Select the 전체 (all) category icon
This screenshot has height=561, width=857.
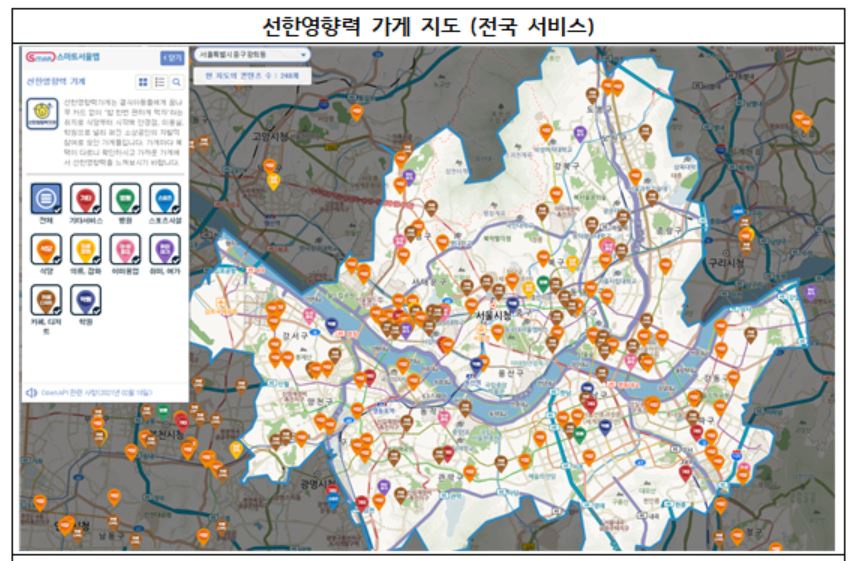tap(46, 195)
